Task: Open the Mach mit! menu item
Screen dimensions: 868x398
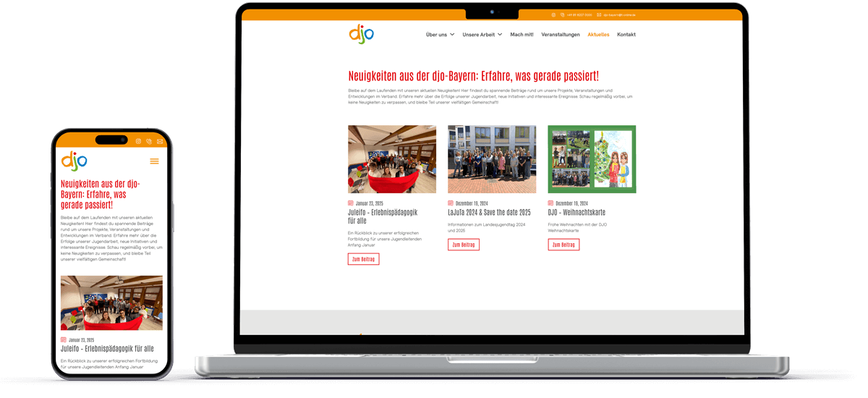Action: (x=522, y=35)
